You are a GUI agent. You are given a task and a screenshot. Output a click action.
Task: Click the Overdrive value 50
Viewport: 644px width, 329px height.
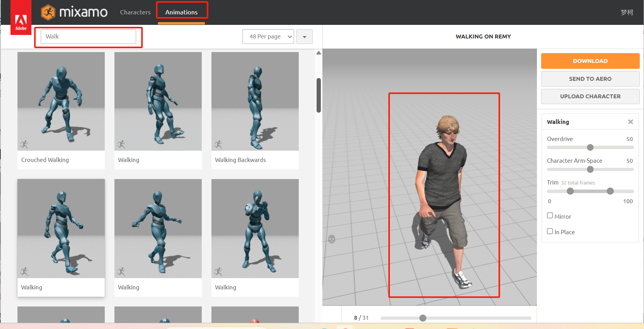point(629,139)
